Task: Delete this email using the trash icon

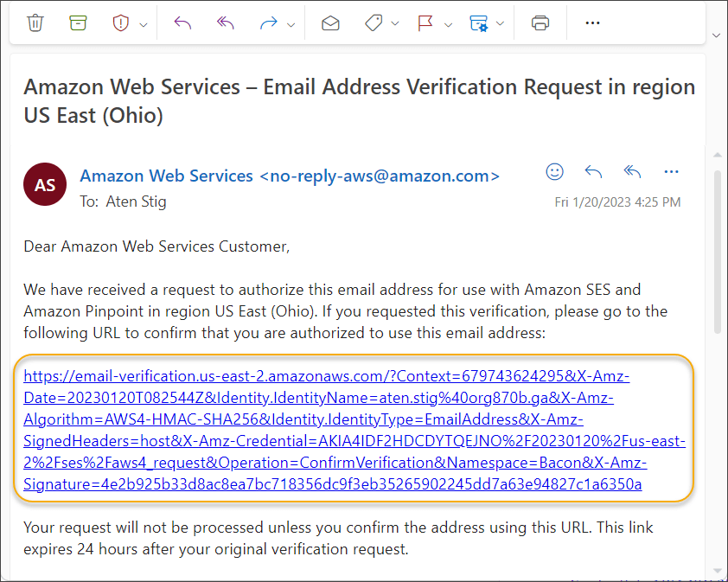Action: coord(35,23)
